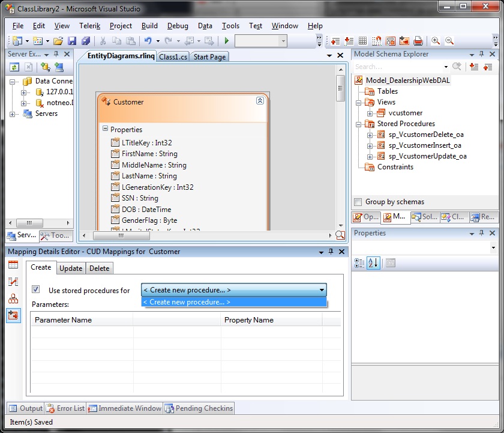Open the CUD mappings icon in Mapping Details

tap(13, 315)
